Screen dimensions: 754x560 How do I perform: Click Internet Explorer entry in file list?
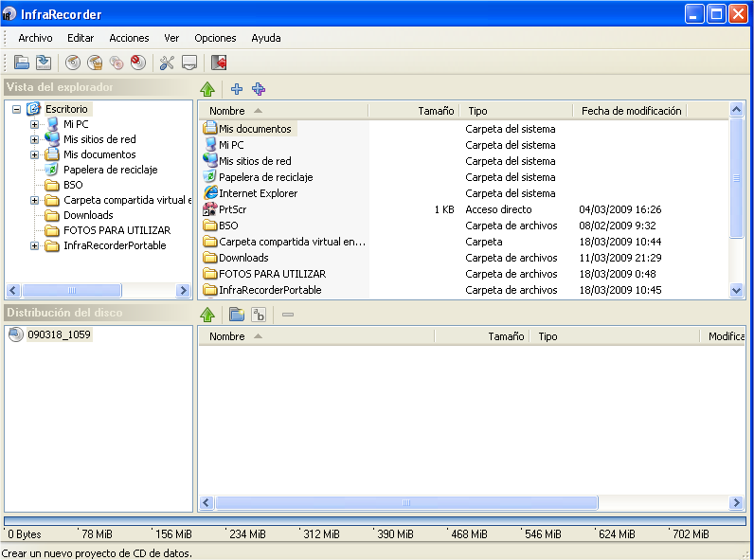[x=258, y=193]
